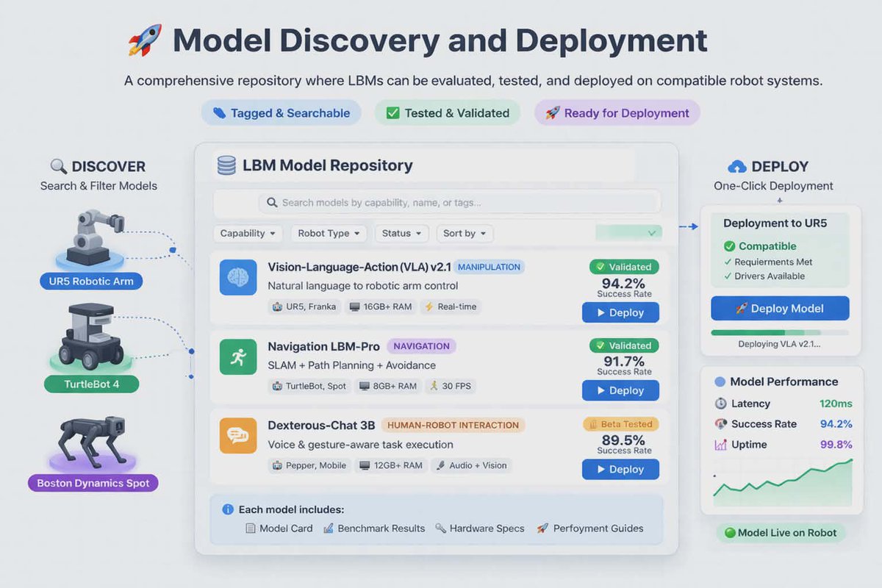Click the Benchmark Results chart icon
The image size is (882, 588).
click(329, 528)
